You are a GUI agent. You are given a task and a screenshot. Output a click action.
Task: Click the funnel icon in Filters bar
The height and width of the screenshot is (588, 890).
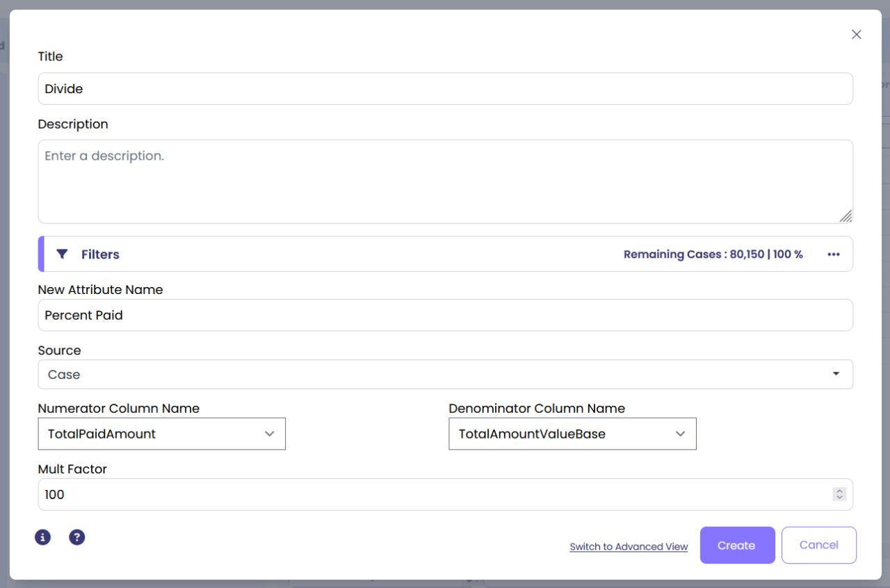coord(62,254)
